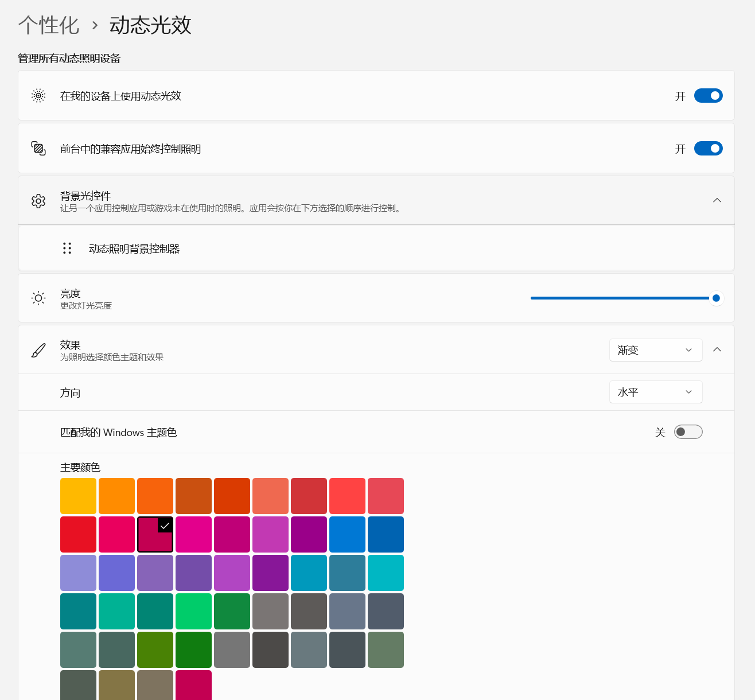The width and height of the screenshot is (755, 700).
Task: Pick the cyan turquoise swatch ending third row
Action: point(386,573)
